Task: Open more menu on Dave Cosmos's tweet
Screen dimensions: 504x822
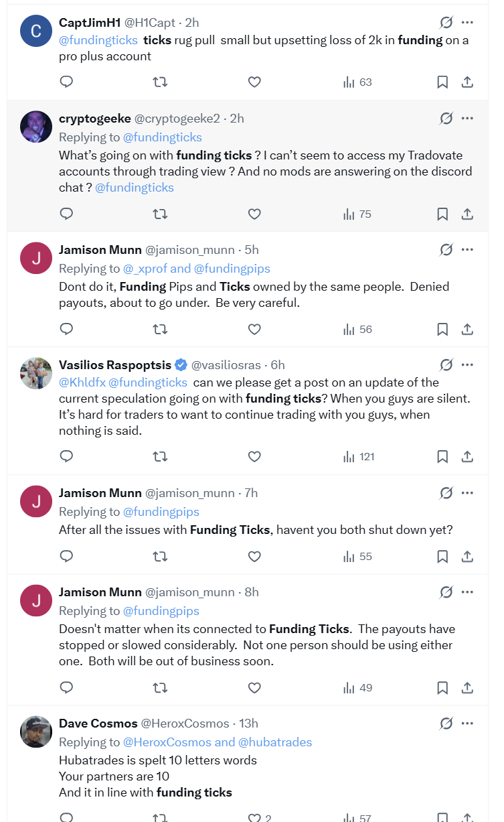Action: 468,724
